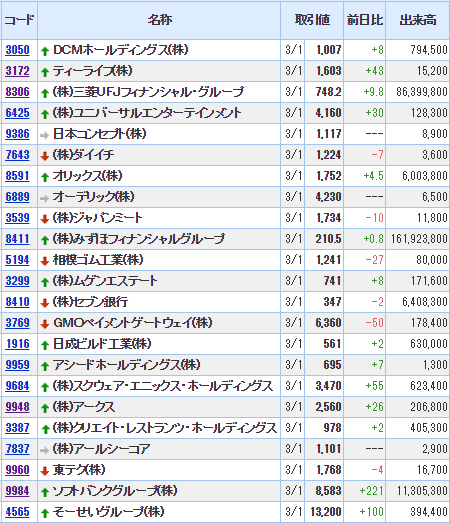Open stock code 9386 link
Image resolution: width=450 pixels, height=523 pixels.
tap(17, 134)
